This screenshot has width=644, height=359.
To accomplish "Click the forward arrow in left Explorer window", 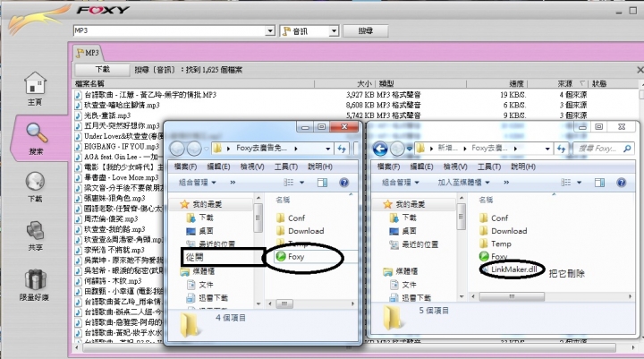I will tap(194, 149).
